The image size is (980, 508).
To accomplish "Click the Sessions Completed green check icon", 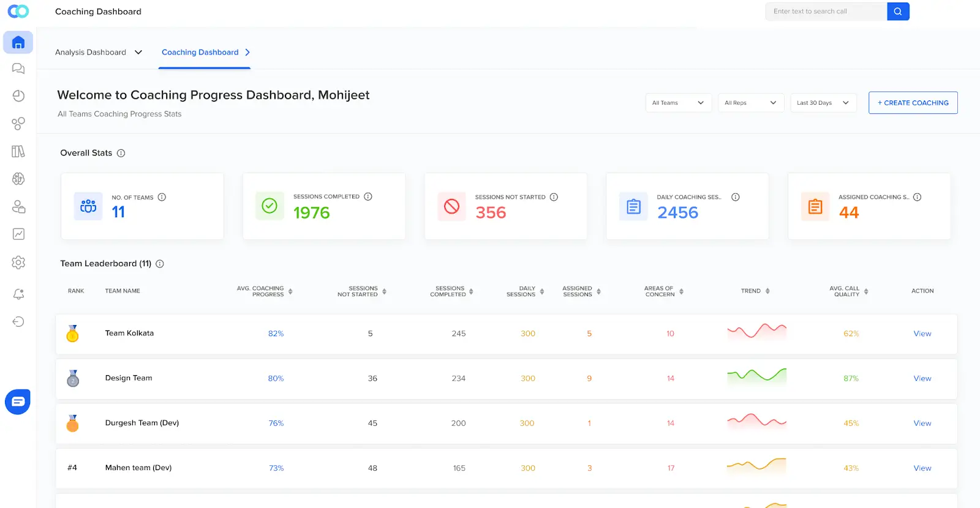I will [269, 206].
